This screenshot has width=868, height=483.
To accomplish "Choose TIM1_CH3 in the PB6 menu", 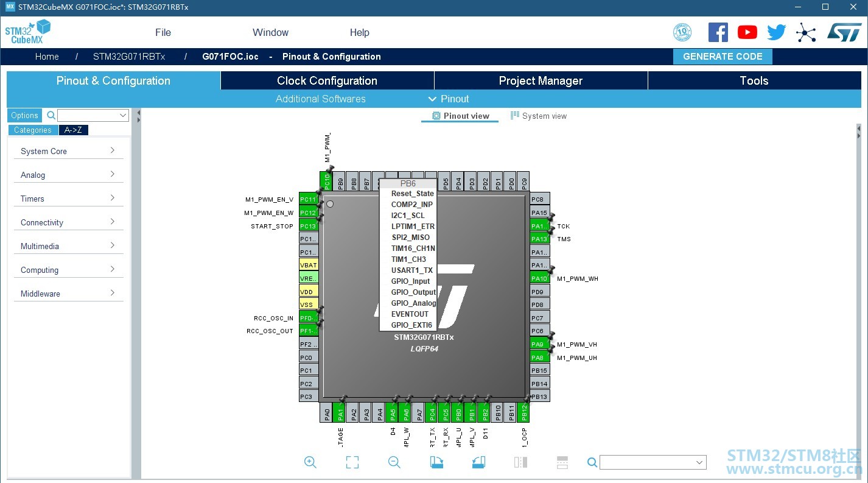I will pyautogui.click(x=408, y=259).
